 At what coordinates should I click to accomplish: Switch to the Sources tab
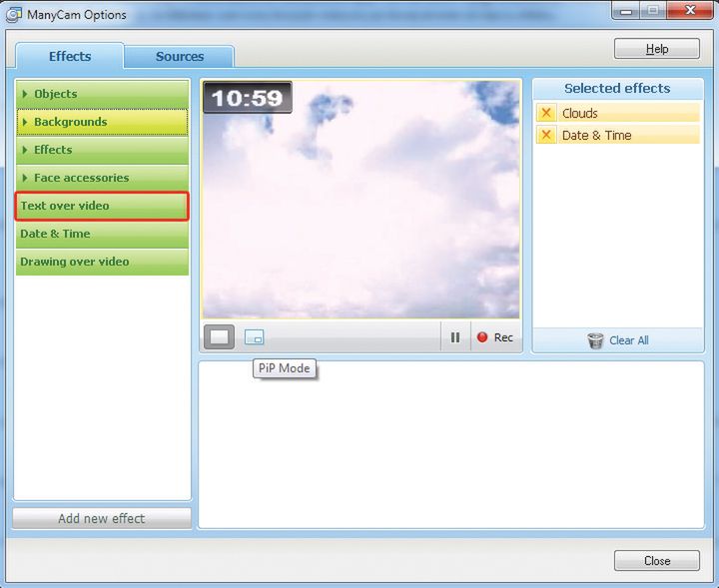[180, 56]
